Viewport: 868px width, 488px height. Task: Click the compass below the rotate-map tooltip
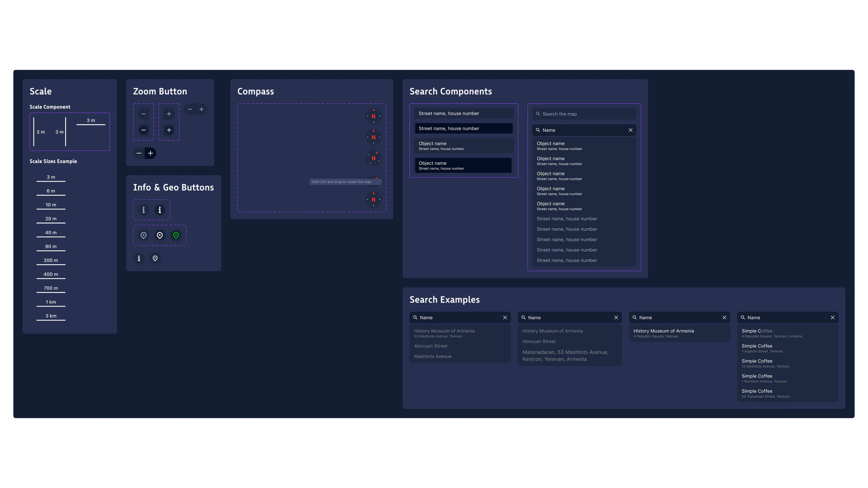coord(374,199)
